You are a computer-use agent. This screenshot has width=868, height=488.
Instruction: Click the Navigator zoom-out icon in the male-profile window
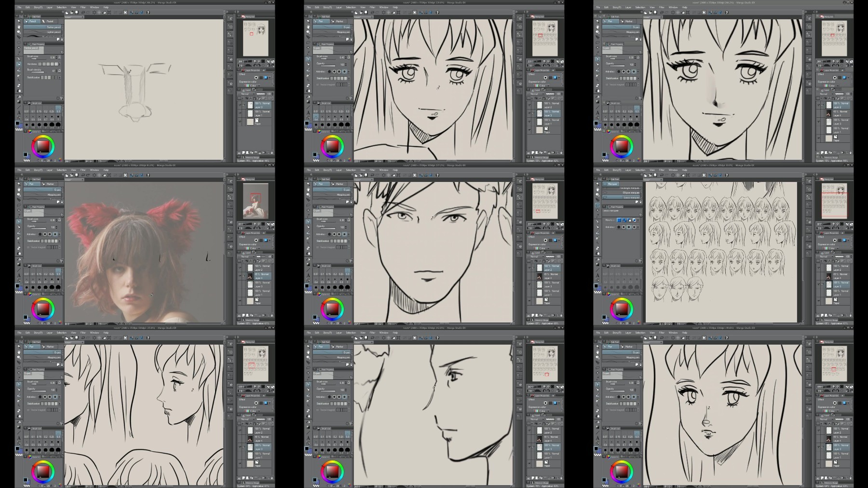pyautogui.click(x=544, y=387)
